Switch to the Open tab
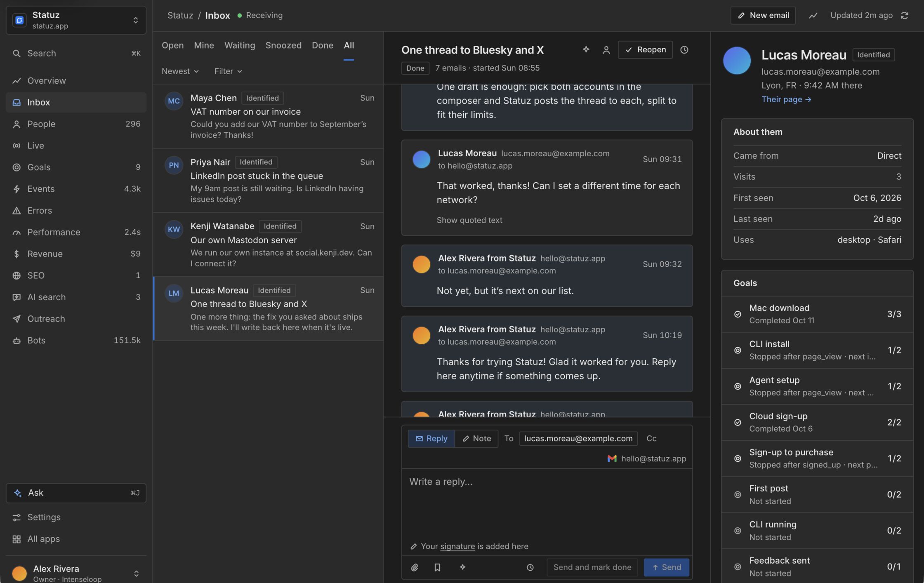Image resolution: width=924 pixels, height=583 pixels. coord(172,45)
